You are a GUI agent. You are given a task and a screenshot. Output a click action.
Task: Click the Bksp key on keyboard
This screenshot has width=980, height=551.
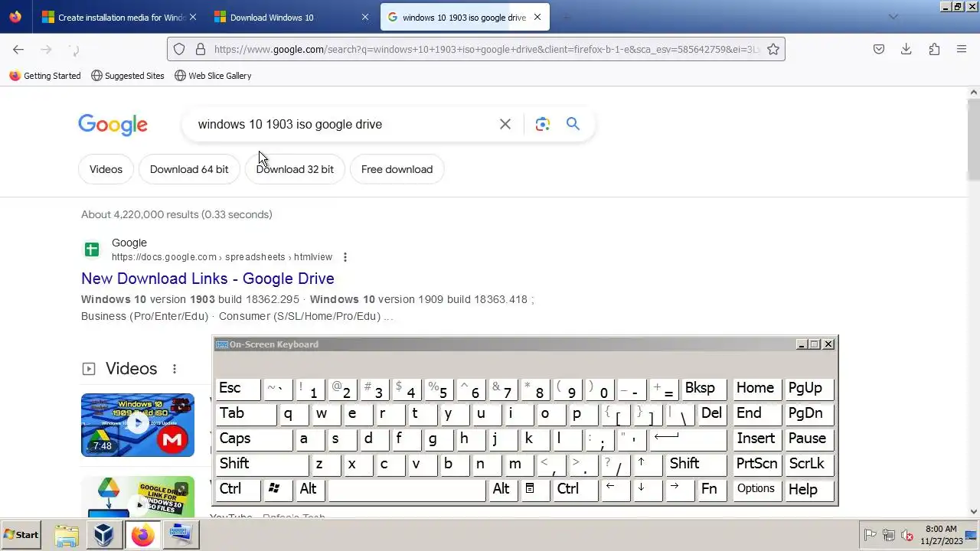[704, 389]
